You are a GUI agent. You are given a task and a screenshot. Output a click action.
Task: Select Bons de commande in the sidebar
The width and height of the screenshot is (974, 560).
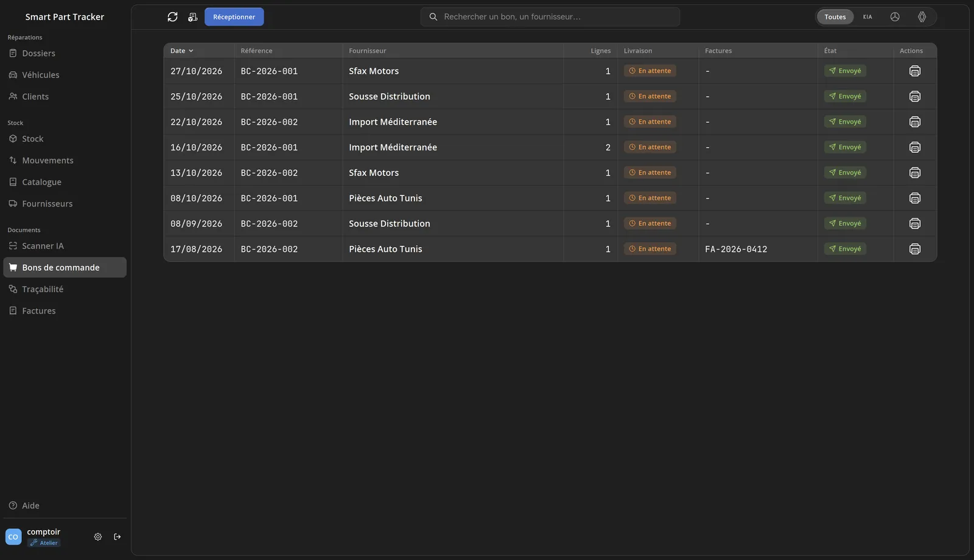click(65, 267)
